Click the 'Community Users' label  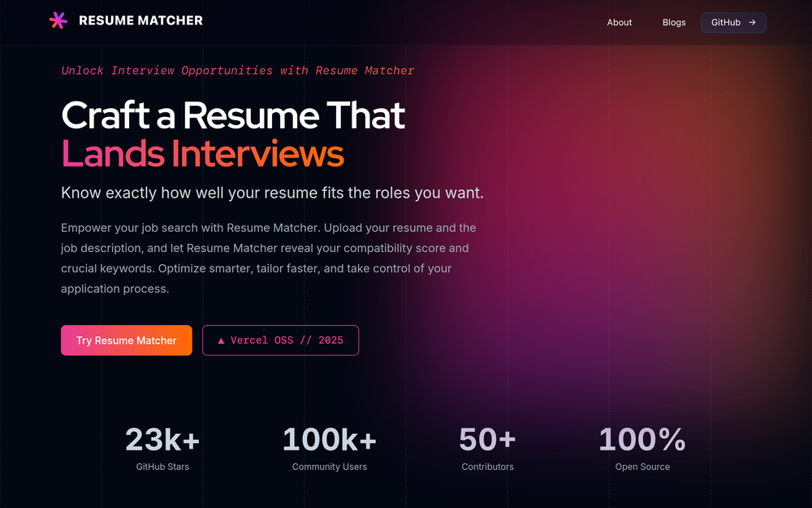click(x=330, y=467)
